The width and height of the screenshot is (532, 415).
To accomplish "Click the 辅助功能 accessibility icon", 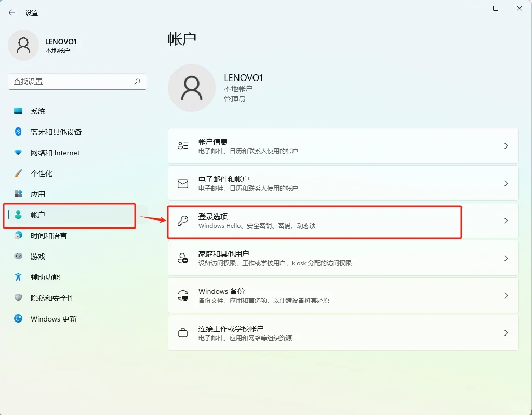I will coord(17,277).
